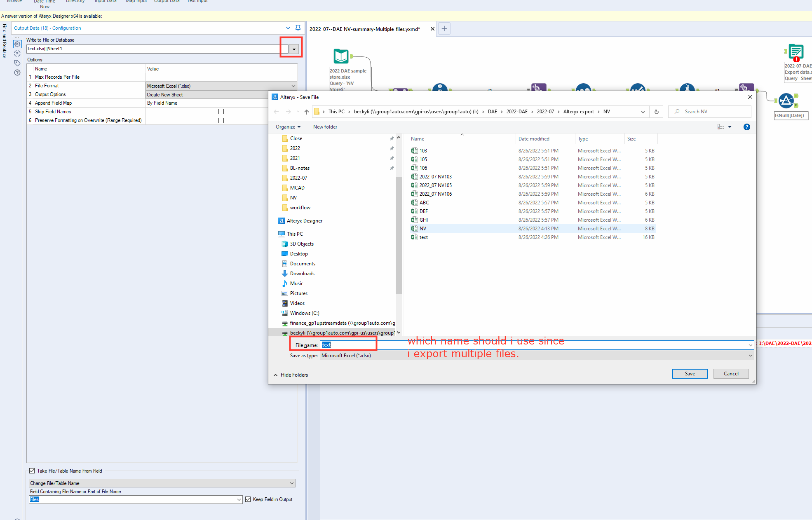
Task: Open the Configuration gear icon in the sidebar
Action: pyautogui.click(x=17, y=44)
